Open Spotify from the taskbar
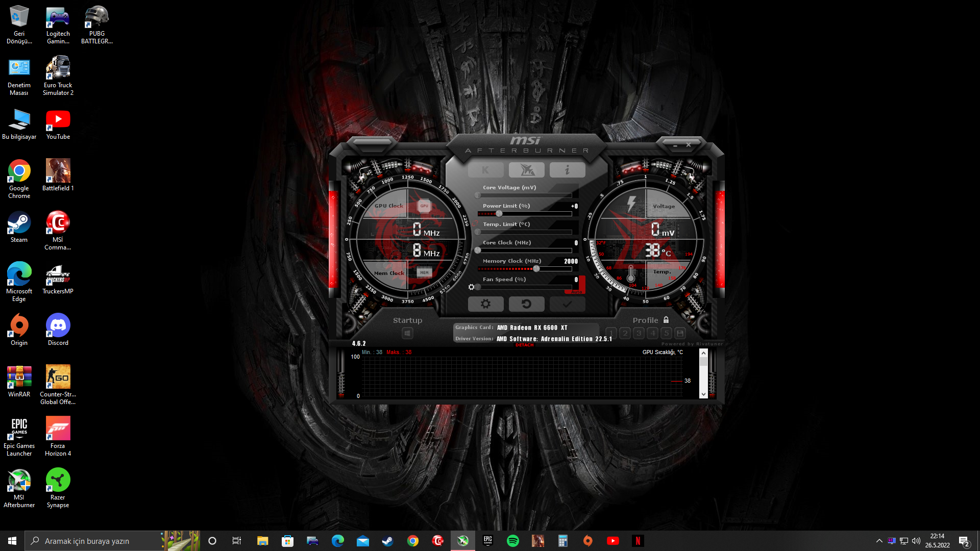980x551 pixels. (513, 541)
